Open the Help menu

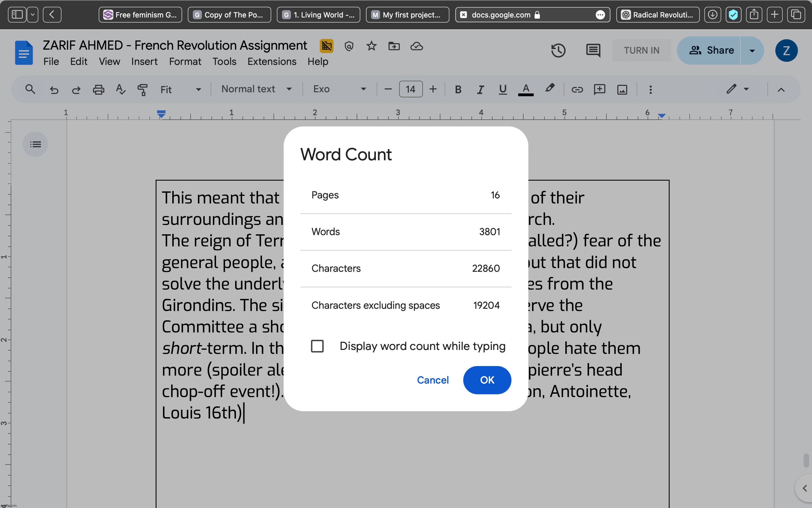[x=318, y=62]
